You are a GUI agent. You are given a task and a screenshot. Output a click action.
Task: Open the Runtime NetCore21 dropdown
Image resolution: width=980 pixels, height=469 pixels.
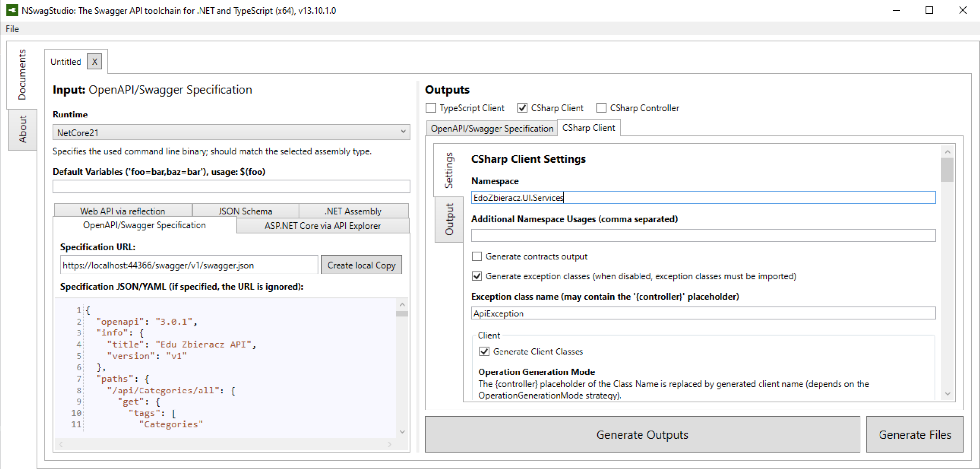[x=231, y=132]
